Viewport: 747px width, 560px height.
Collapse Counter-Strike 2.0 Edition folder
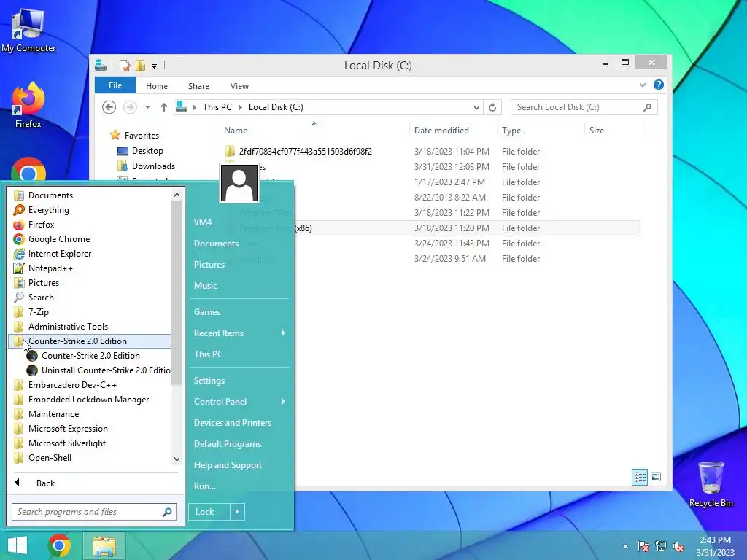click(89, 341)
